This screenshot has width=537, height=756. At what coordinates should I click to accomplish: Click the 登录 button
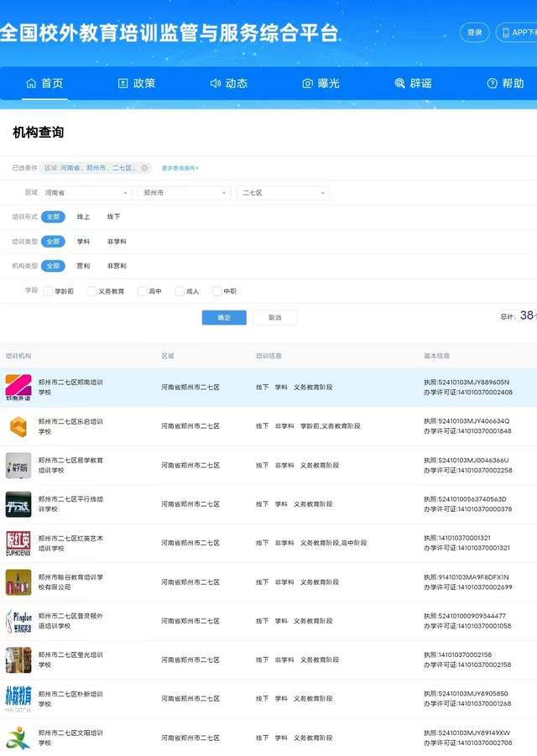click(x=475, y=32)
